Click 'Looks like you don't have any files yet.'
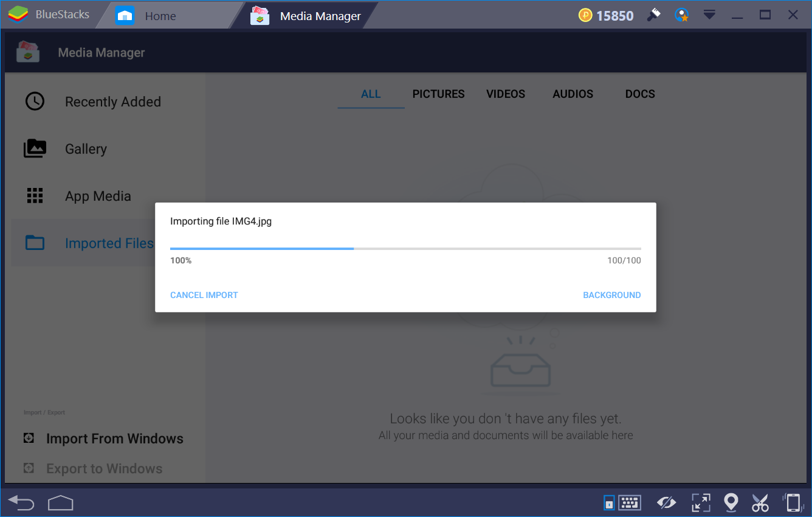The width and height of the screenshot is (812, 517). tap(506, 418)
